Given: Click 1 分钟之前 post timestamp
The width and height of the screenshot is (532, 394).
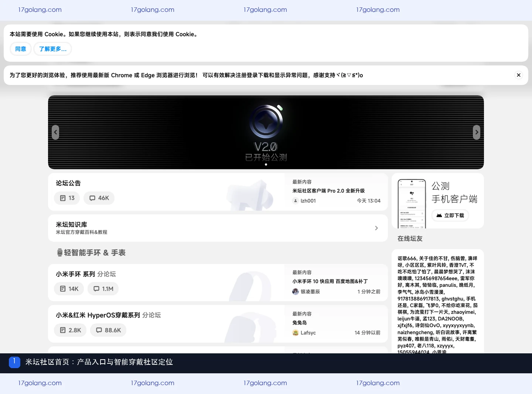Looking at the screenshot, I should click(369, 292).
